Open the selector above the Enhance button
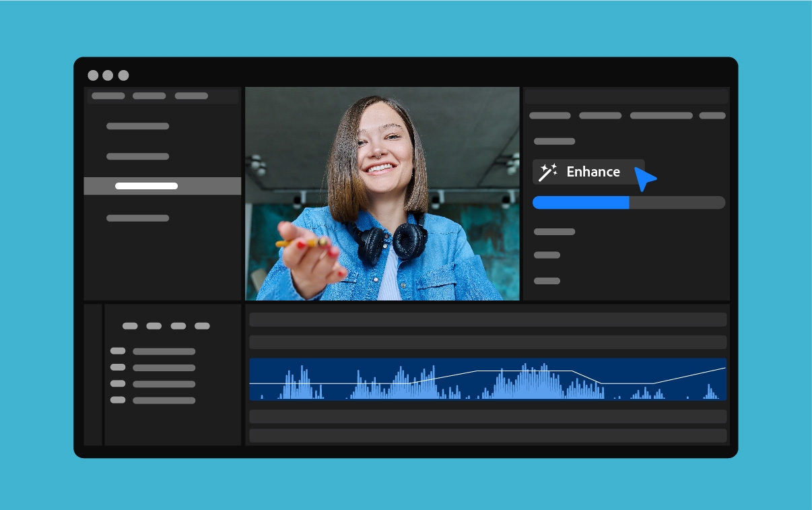Viewport: 812px width, 510px height. [553, 141]
